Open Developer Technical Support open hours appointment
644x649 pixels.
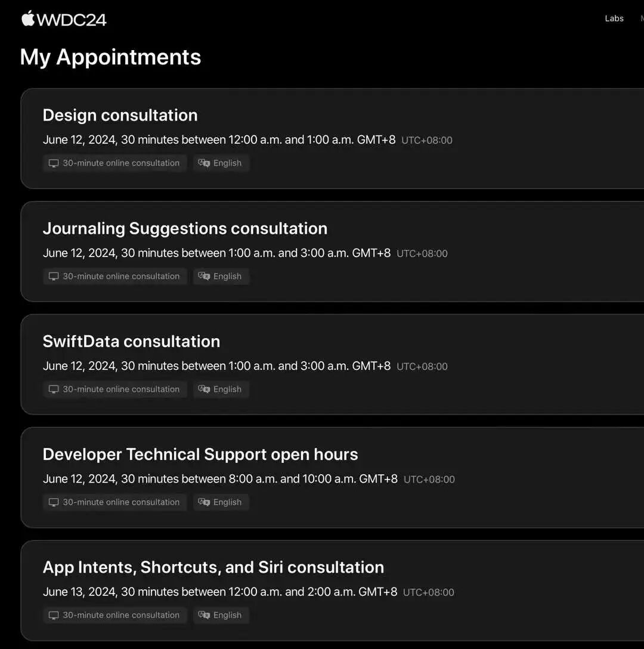[x=200, y=455]
